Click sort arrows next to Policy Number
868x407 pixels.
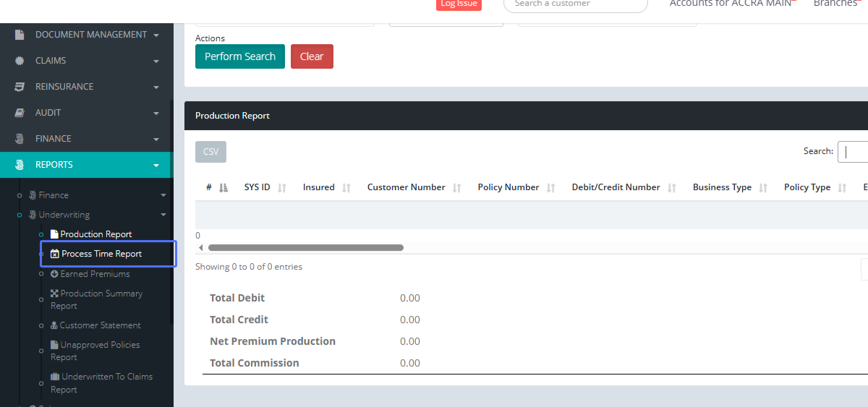click(x=551, y=188)
